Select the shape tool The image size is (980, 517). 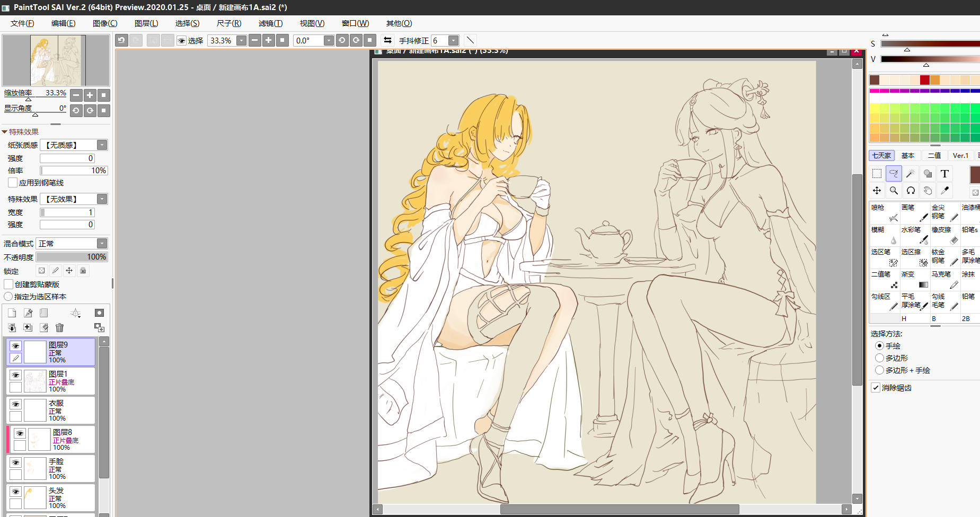(x=928, y=174)
